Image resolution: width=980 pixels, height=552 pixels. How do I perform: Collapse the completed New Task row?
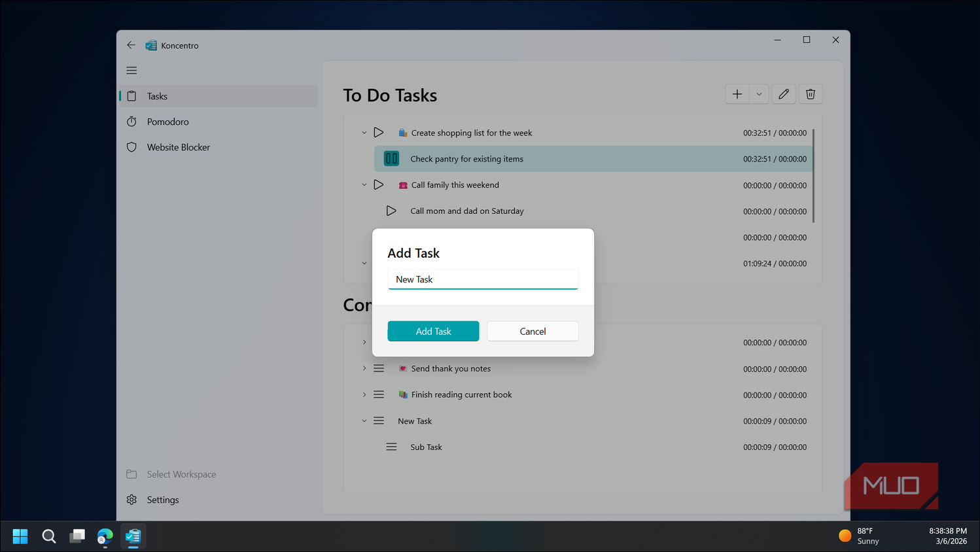(x=364, y=421)
